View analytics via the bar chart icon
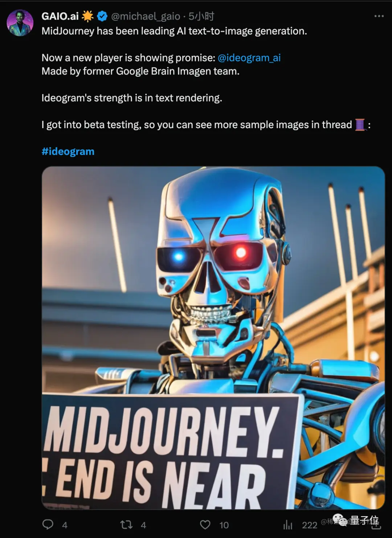The width and height of the screenshot is (392, 538). [x=288, y=525]
